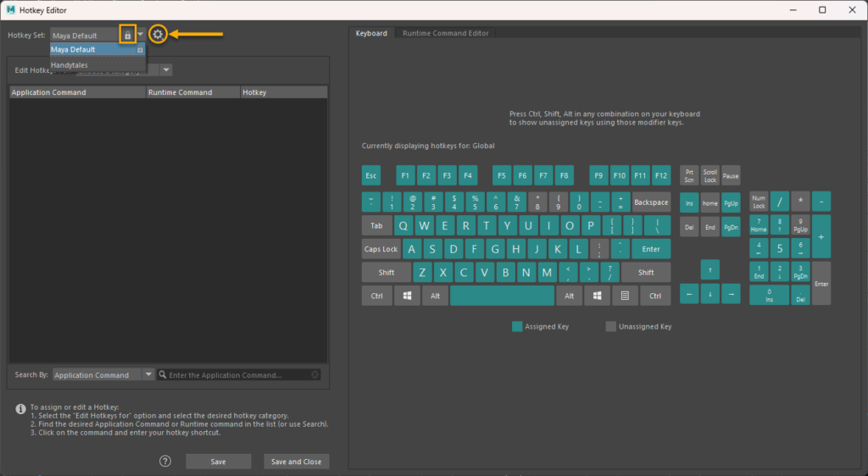Viewport: 868px width, 476px height.
Task: Click the left Ctrl key
Action: click(x=377, y=296)
